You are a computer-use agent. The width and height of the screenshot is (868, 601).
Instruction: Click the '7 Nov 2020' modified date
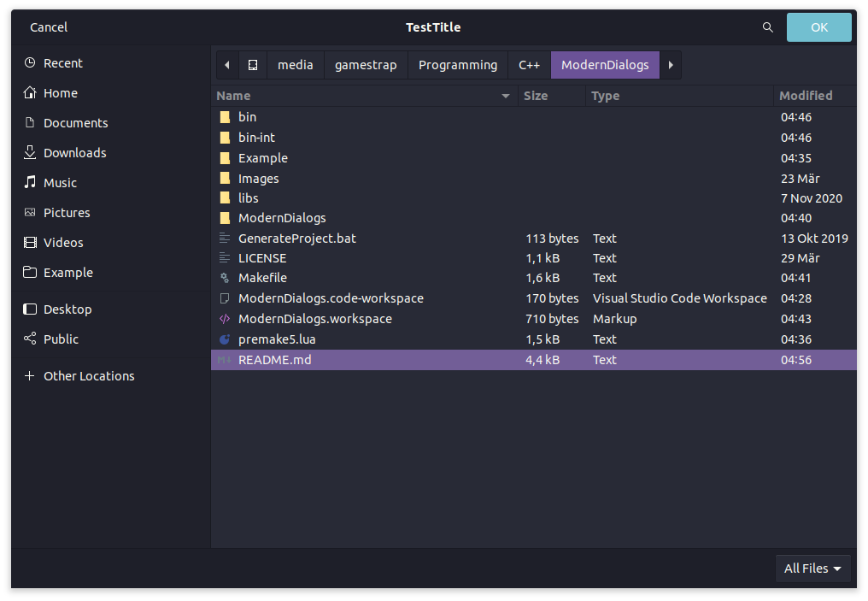[x=812, y=197]
